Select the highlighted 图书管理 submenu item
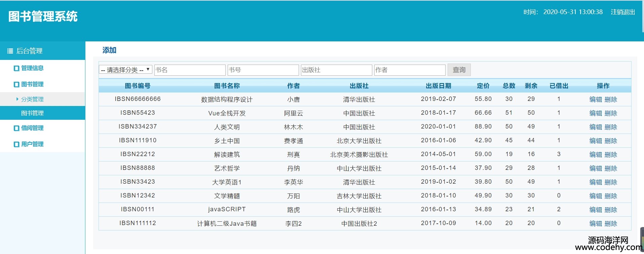The width and height of the screenshot is (644, 254). pyautogui.click(x=32, y=113)
